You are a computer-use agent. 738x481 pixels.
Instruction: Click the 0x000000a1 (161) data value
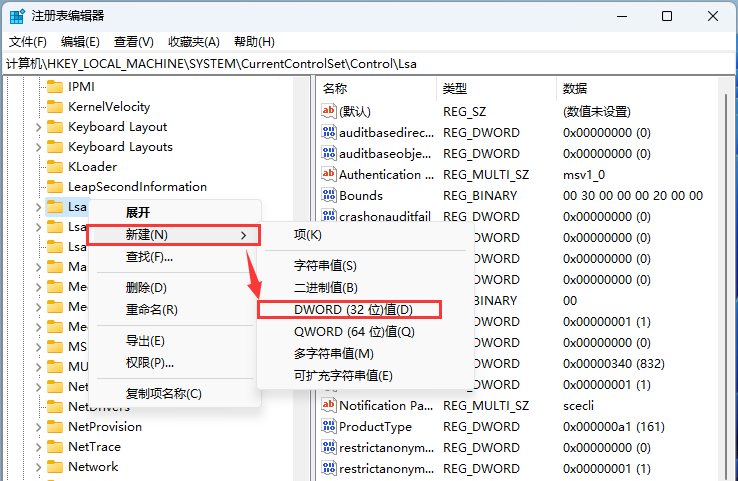tap(614, 426)
